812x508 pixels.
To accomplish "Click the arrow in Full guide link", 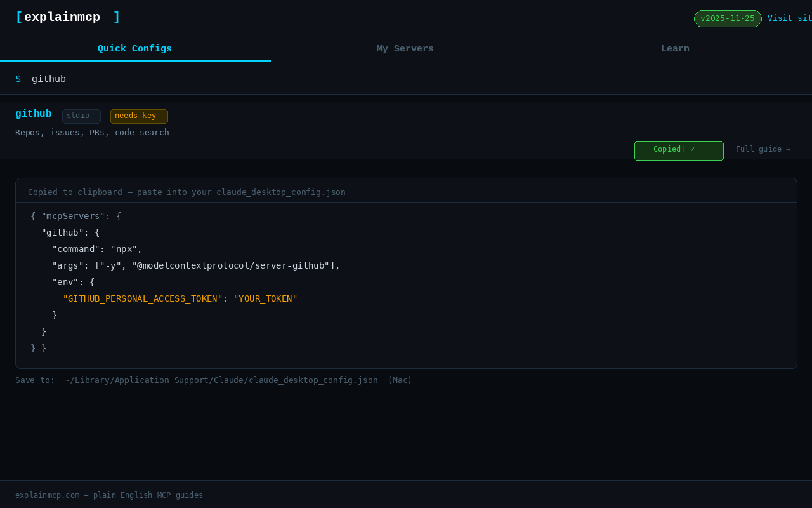I will (x=788, y=149).
